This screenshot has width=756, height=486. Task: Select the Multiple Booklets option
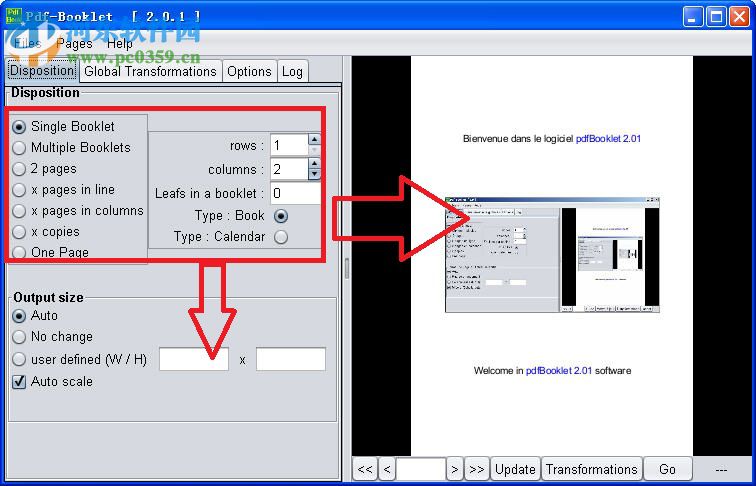(19, 148)
